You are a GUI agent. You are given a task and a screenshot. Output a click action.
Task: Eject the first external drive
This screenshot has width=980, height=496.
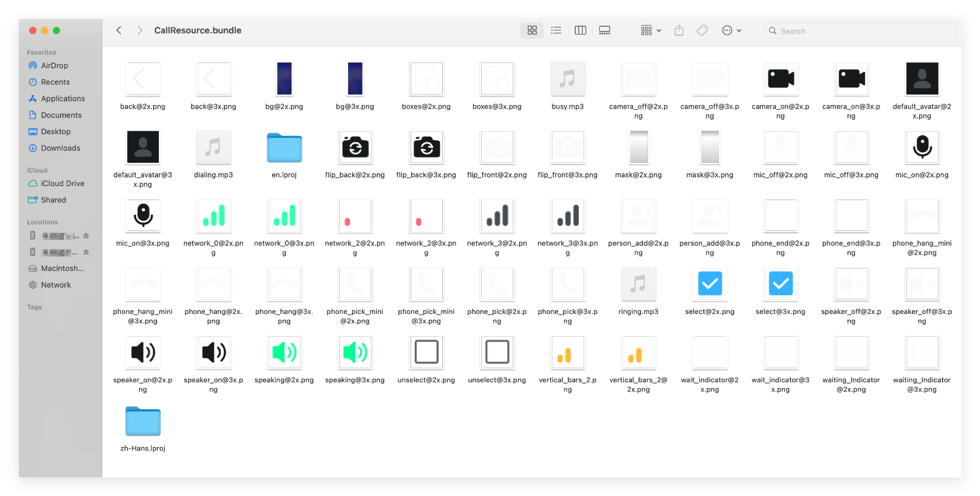[86, 236]
